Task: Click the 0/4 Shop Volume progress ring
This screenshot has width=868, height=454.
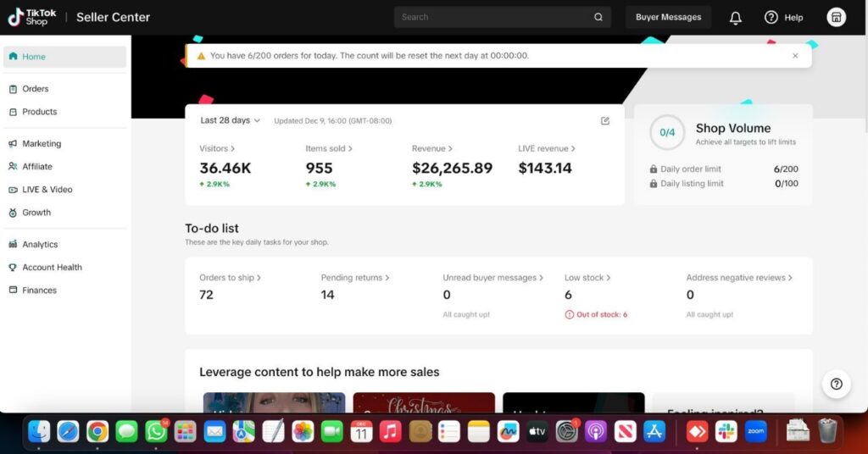Action: [667, 133]
